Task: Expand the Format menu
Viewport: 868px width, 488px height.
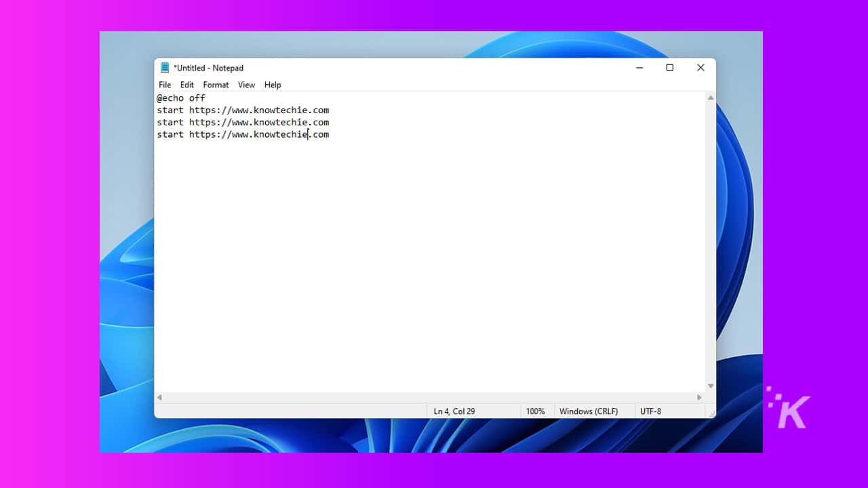Action: click(216, 85)
